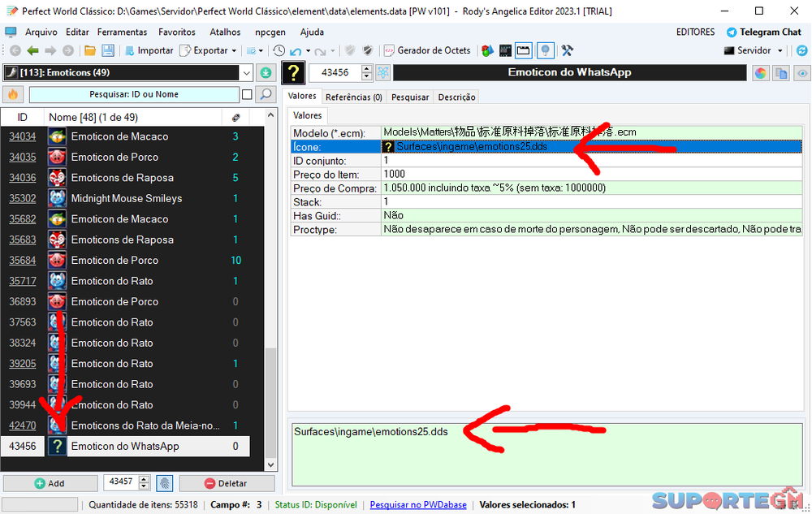
Task: Switch to the Descrição tab
Action: click(456, 97)
